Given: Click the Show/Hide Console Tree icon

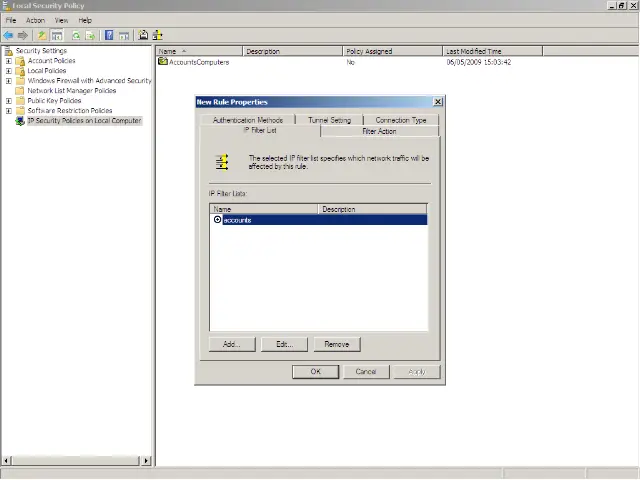Looking at the screenshot, I should tap(57, 35).
